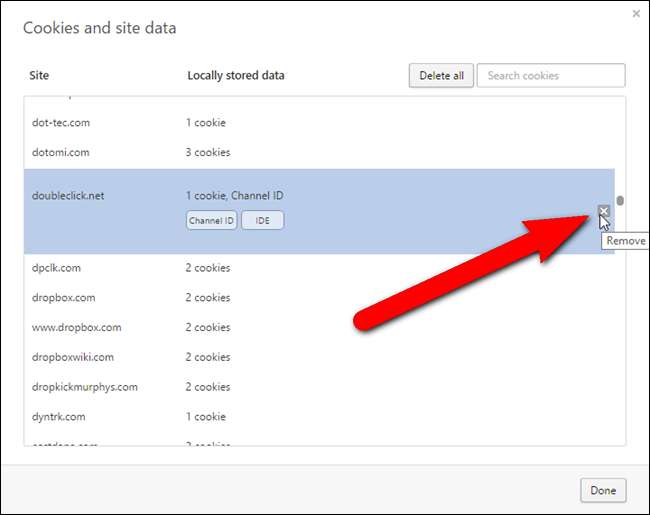This screenshot has height=515, width=650.
Task: Select the dyntrk.com site row
Action: 59,417
